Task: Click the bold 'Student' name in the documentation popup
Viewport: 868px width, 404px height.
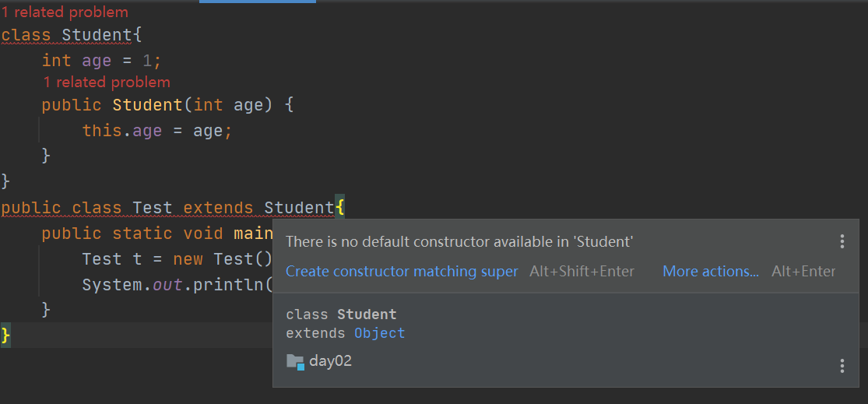Action: pos(367,314)
